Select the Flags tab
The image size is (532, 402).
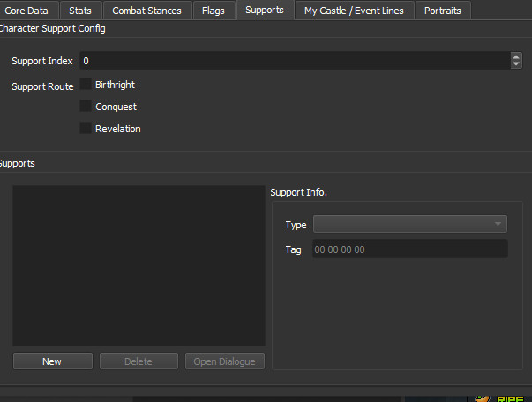point(213,11)
